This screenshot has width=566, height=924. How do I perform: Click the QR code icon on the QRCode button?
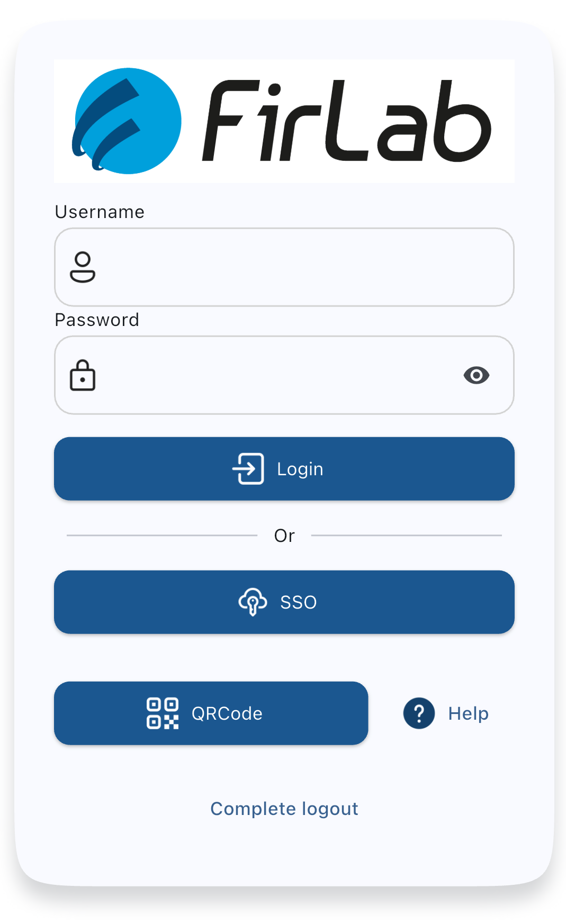[x=162, y=713]
